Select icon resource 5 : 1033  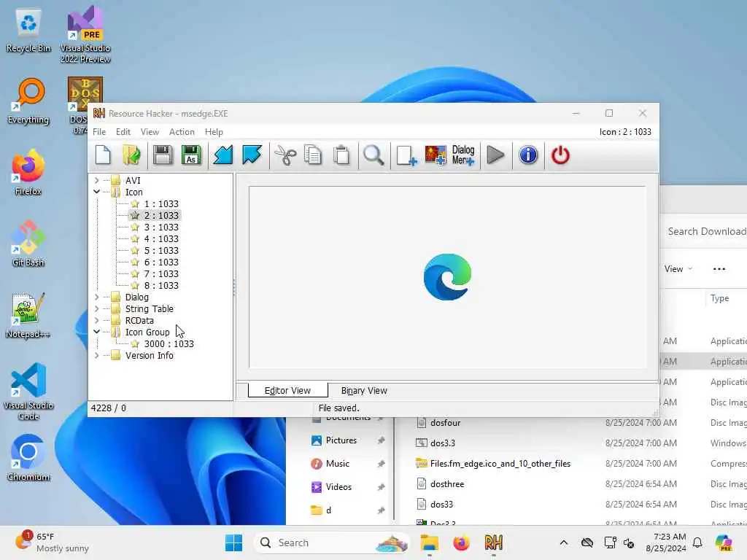(x=161, y=251)
